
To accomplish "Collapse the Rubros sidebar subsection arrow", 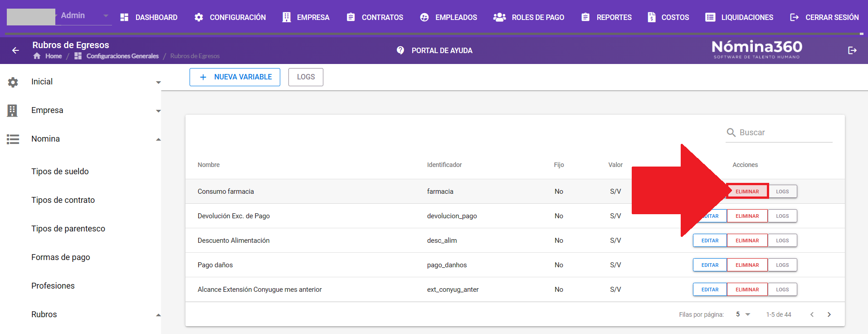I will point(158,315).
